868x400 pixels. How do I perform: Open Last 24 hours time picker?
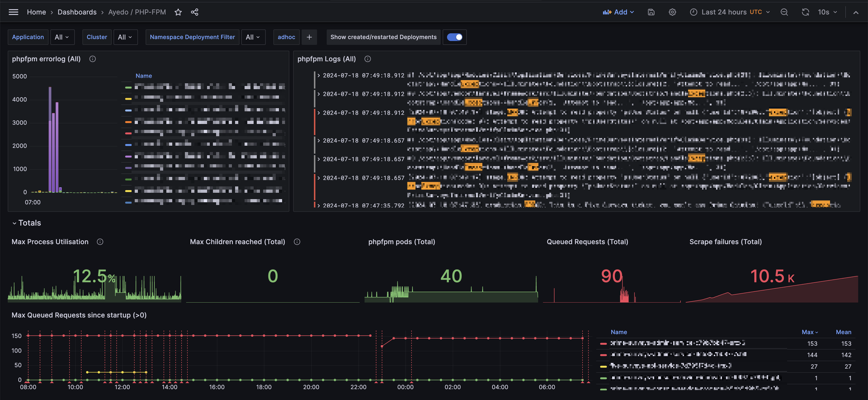(730, 12)
